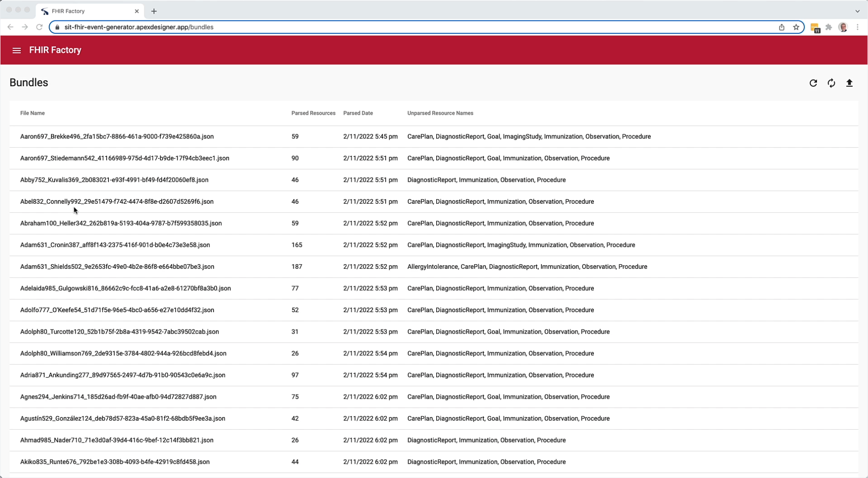Click parsed resources value 90
This screenshot has width=868, height=478.
[295, 158]
